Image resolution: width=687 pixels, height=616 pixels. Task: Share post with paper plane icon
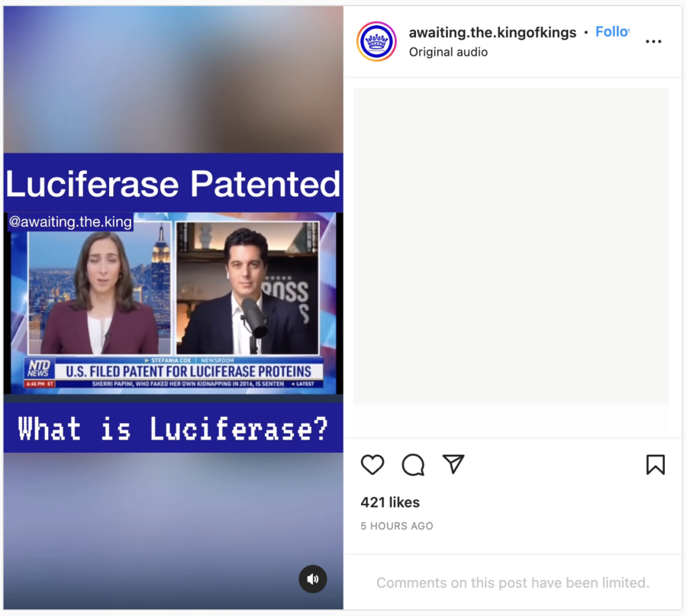click(453, 464)
